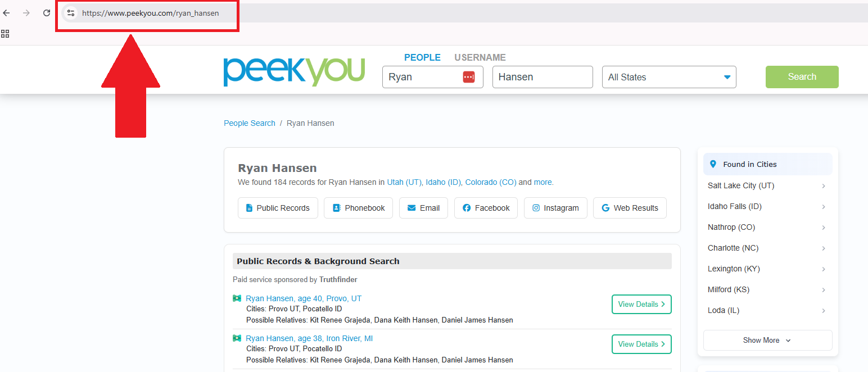The width and height of the screenshot is (868, 372).
Task: Open site information icon in address bar
Action: click(x=71, y=13)
